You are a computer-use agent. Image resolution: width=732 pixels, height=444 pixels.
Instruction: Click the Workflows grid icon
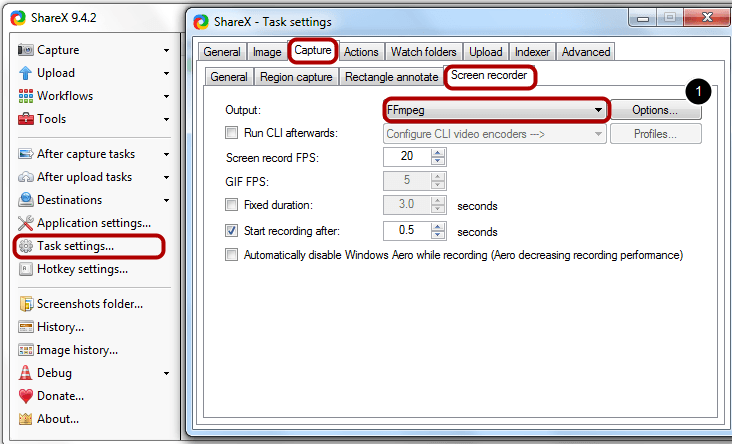[26, 96]
